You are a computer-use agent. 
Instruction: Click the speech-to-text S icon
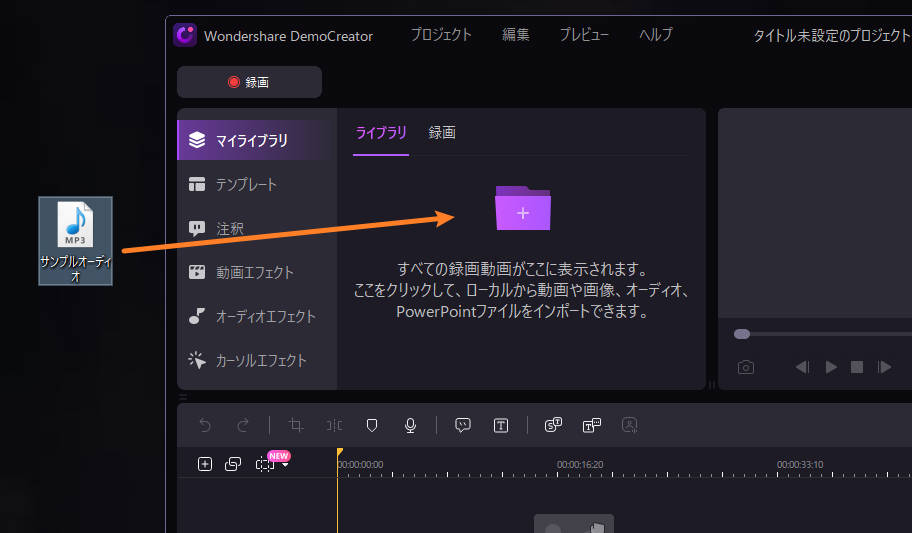(x=553, y=425)
